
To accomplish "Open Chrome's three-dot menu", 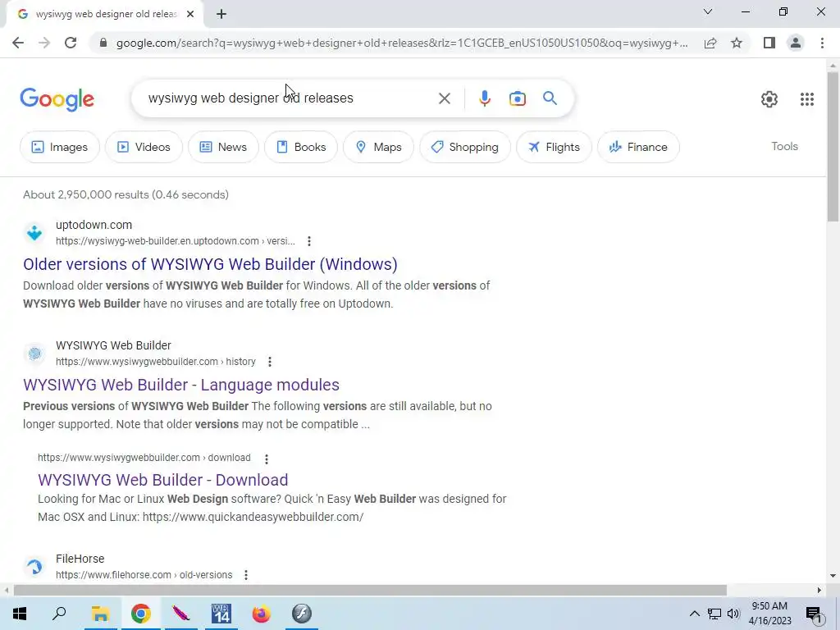I will pos(822,43).
